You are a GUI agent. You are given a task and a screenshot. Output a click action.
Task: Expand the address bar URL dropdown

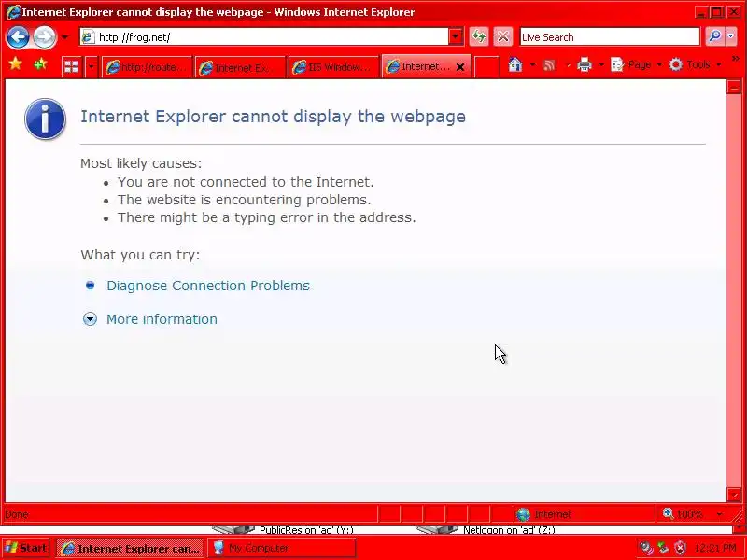click(456, 36)
